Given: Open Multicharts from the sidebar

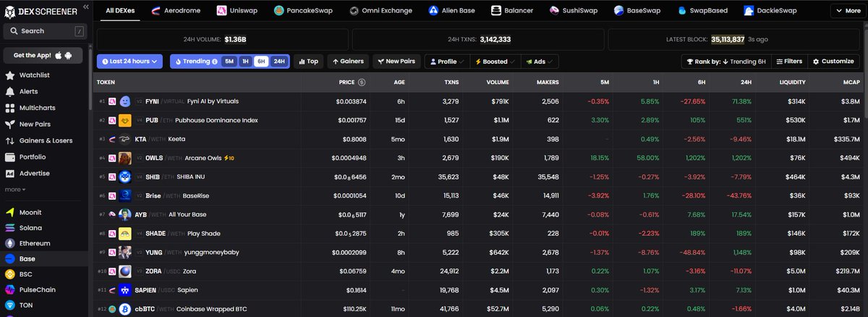Looking at the screenshot, I should point(35,109).
